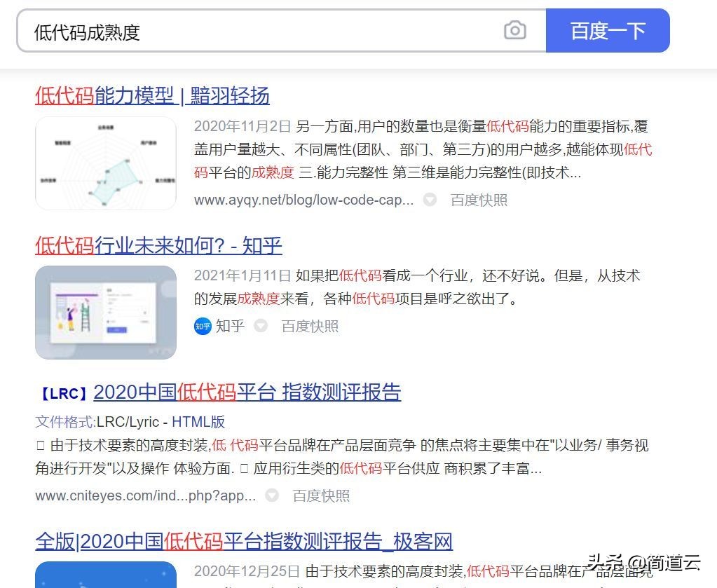The height and width of the screenshot is (588, 717).
Task: Open the 知乎 result illustration thumbnail
Action: click(106, 313)
